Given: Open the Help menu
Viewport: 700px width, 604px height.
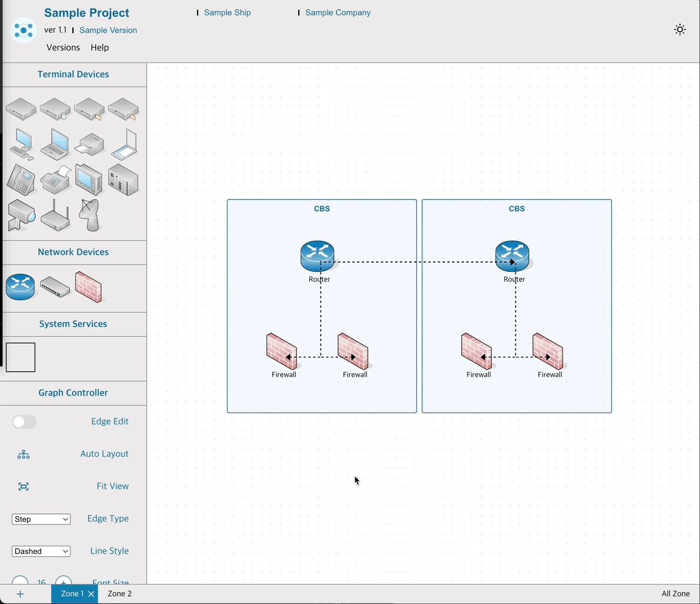Looking at the screenshot, I should [99, 48].
